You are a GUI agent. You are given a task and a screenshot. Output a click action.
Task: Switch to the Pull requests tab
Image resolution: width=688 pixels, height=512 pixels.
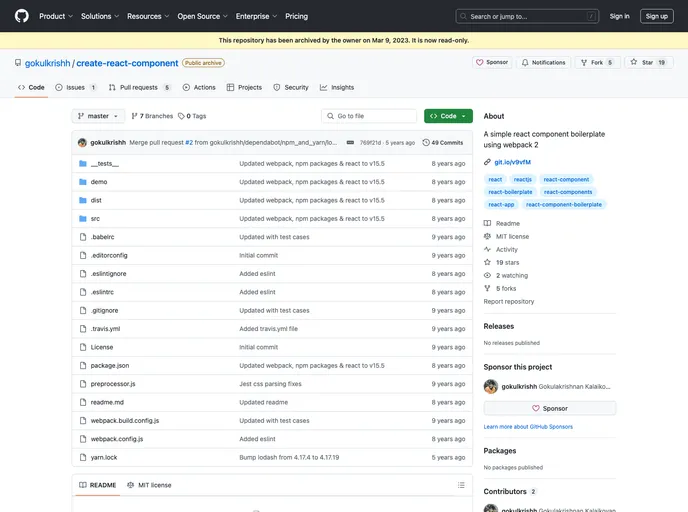pyautogui.click(x=140, y=87)
